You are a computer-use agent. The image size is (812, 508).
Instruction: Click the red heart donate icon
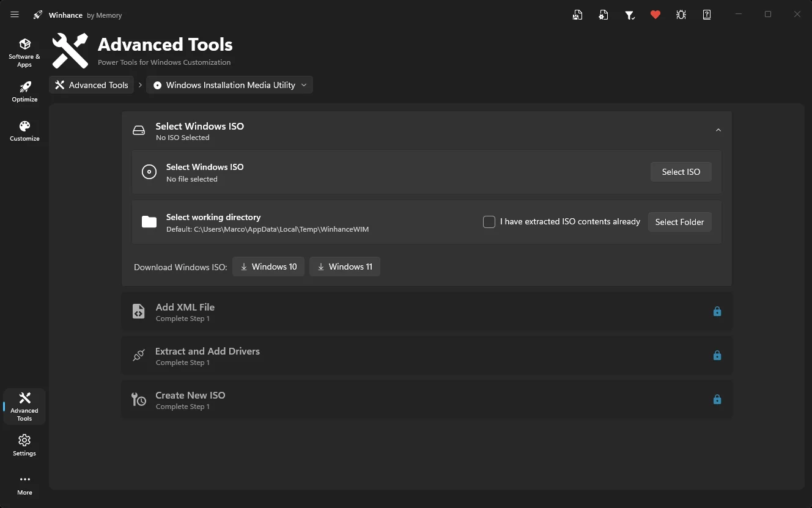click(655, 15)
